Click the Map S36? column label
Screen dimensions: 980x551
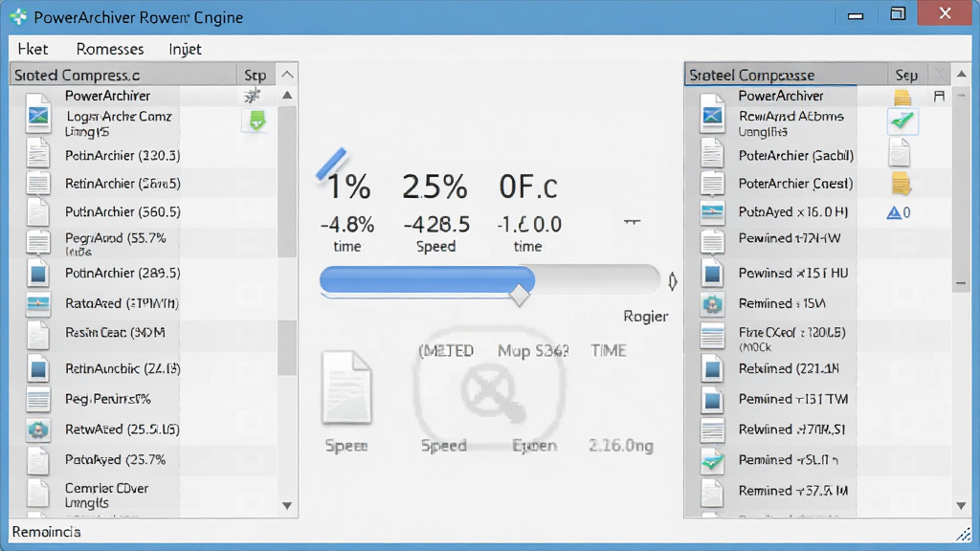click(533, 350)
